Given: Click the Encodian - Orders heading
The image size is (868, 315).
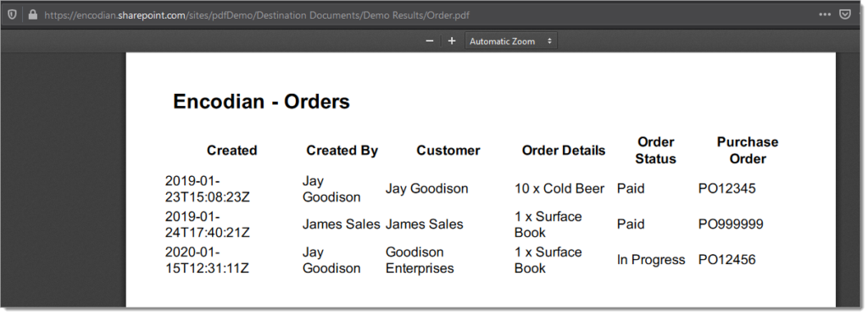Looking at the screenshot, I should tap(261, 102).
